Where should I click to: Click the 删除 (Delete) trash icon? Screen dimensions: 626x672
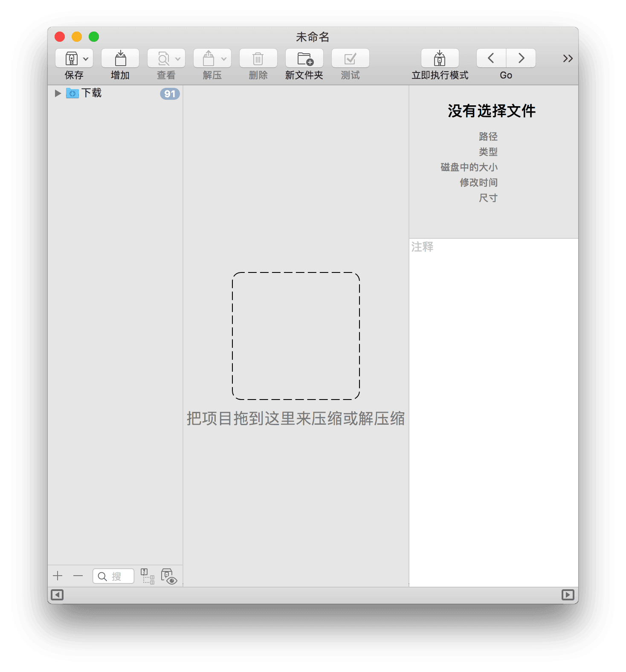[258, 58]
